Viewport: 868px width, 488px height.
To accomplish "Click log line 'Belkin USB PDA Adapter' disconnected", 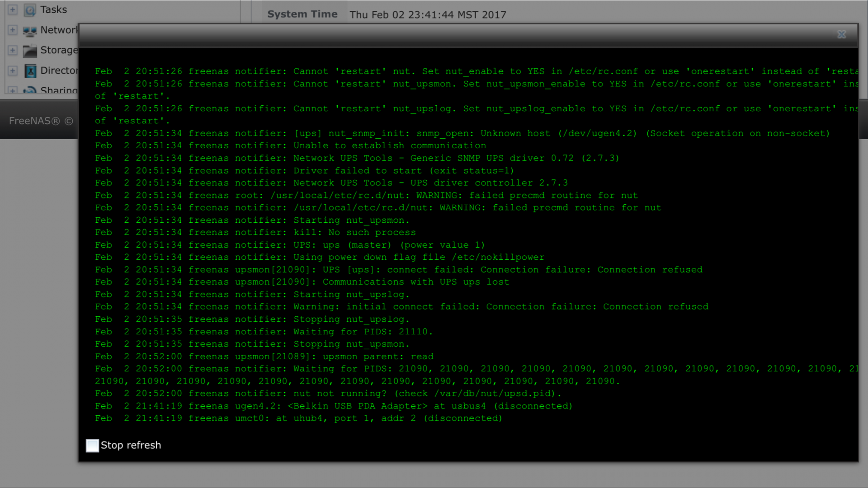I will [334, 406].
